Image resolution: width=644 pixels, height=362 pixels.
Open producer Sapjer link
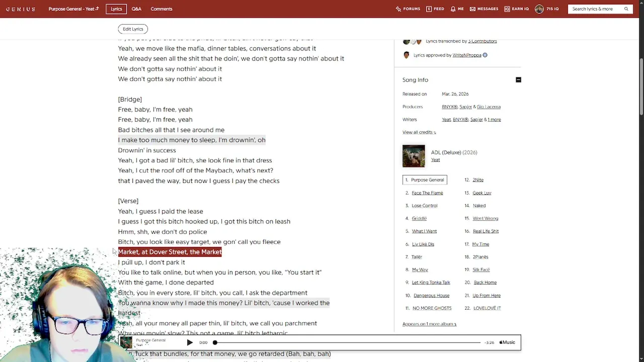465,107
